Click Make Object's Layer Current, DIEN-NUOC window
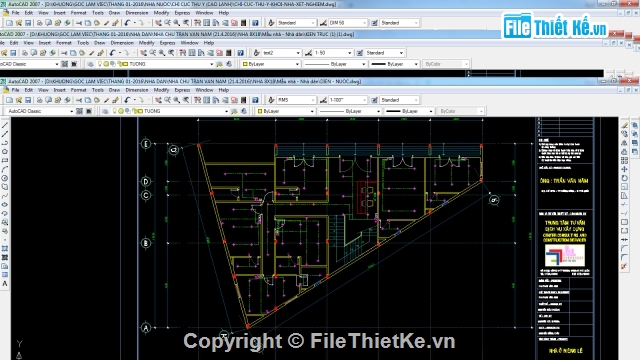 pos(234,111)
